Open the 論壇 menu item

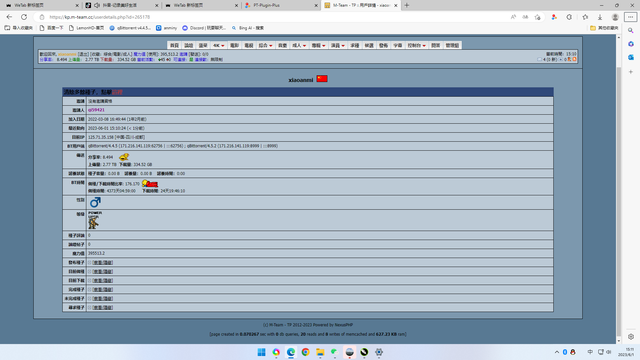point(188,45)
